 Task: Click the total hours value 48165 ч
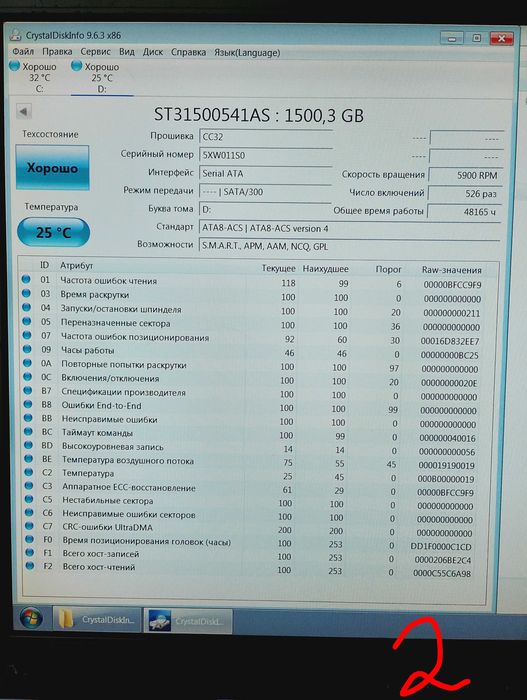(464, 212)
